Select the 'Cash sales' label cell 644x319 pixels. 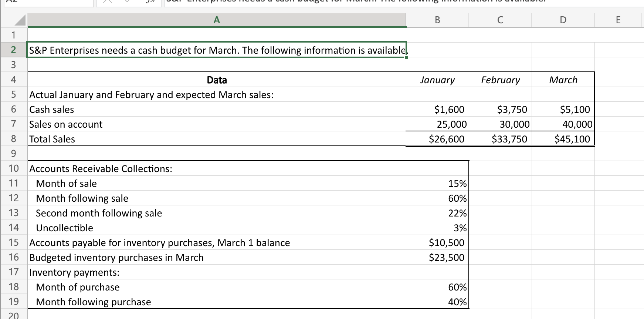(217, 109)
